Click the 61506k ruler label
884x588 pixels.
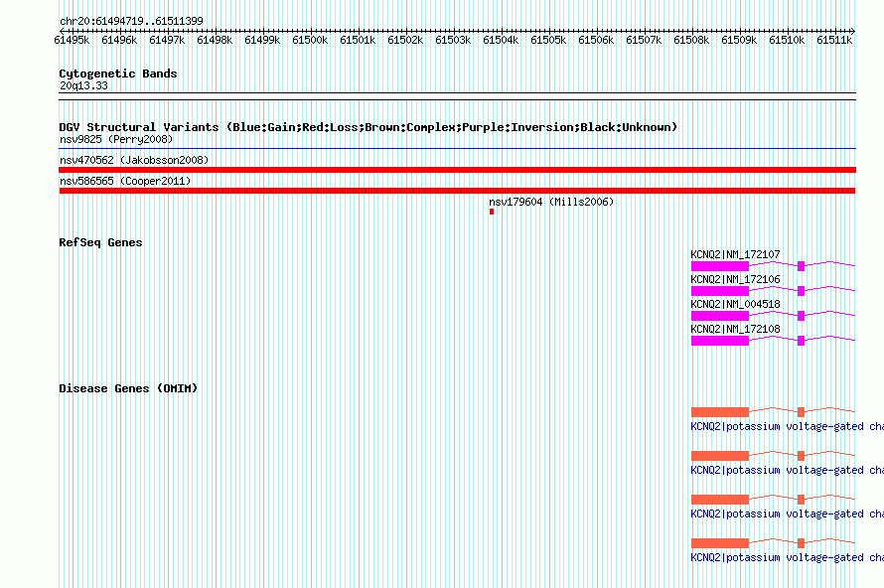coord(596,40)
